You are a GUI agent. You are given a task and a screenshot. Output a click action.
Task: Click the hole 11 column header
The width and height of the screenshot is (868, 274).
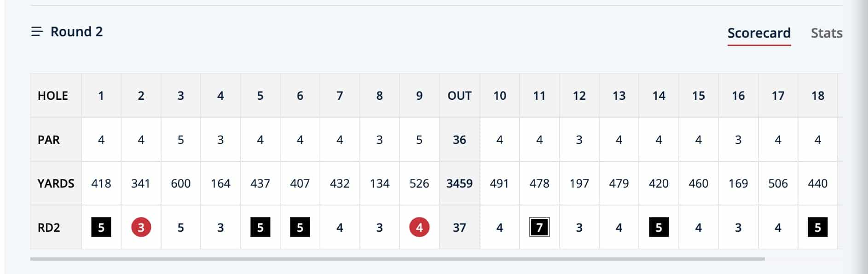click(539, 96)
